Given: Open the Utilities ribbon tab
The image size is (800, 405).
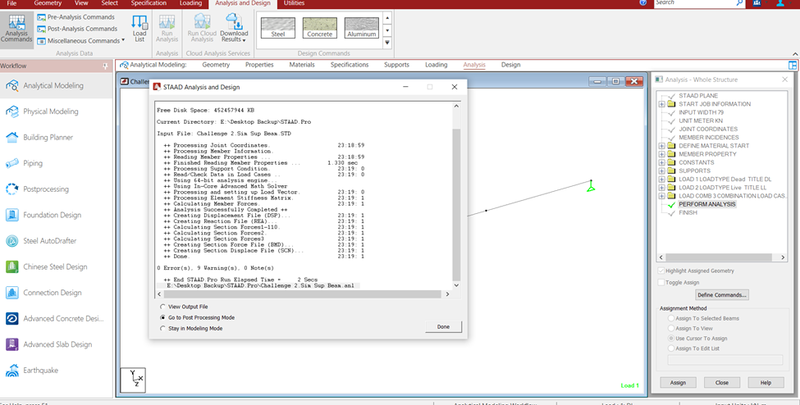Looking at the screenshot, I should click(294, 3).
